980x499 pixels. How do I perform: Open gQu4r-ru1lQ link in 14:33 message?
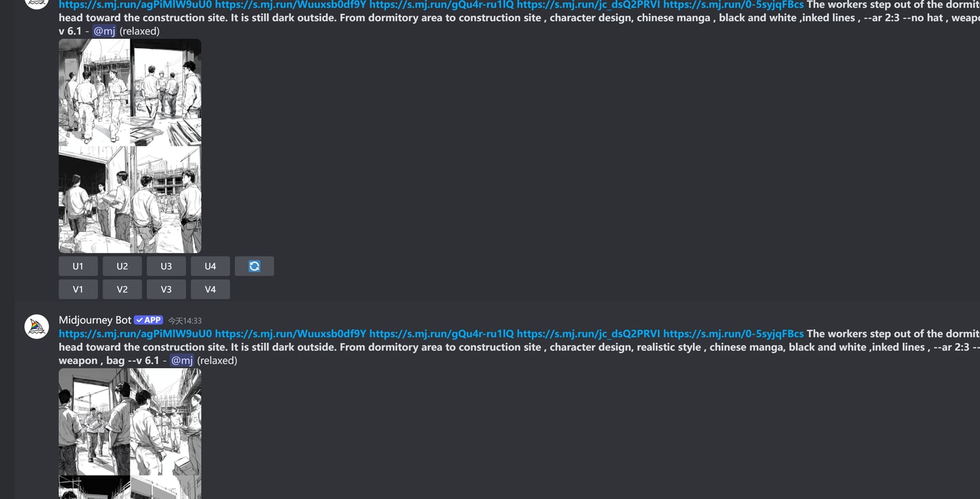[442, 334]
